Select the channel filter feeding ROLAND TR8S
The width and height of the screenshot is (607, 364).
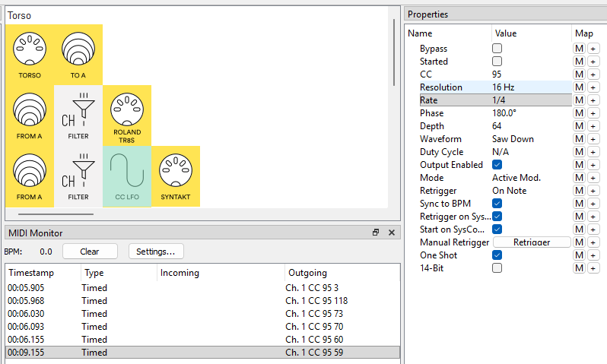[78, 116]
